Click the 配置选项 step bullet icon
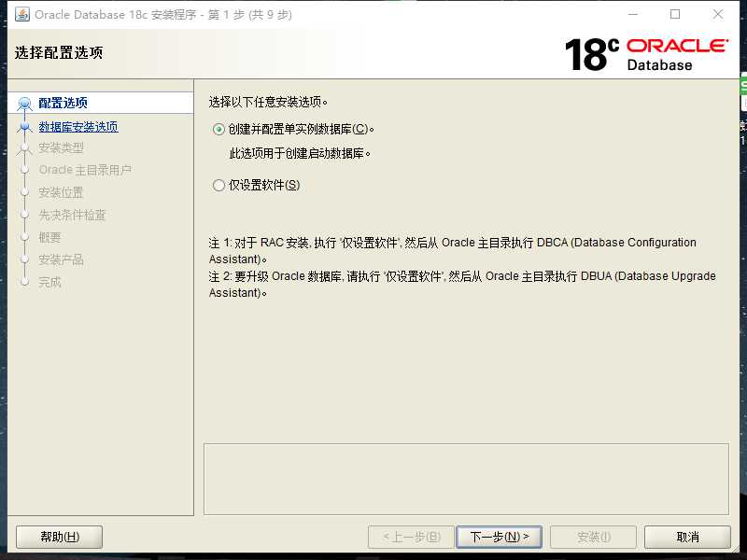The width and height of the screenshot is (747, 560). (x=24, y=104)
